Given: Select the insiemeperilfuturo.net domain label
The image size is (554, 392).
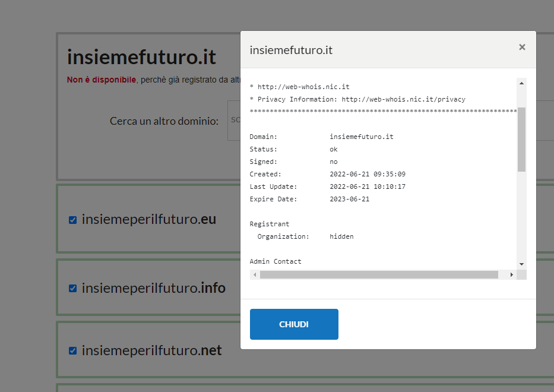Looking at the screenshot, I should [x=151, y=351].
